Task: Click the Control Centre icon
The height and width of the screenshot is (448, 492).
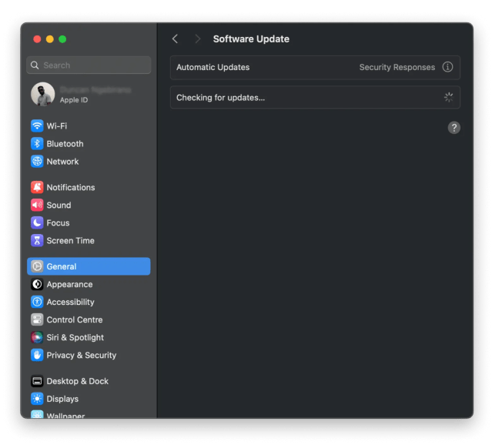Action: coord(37,319)
